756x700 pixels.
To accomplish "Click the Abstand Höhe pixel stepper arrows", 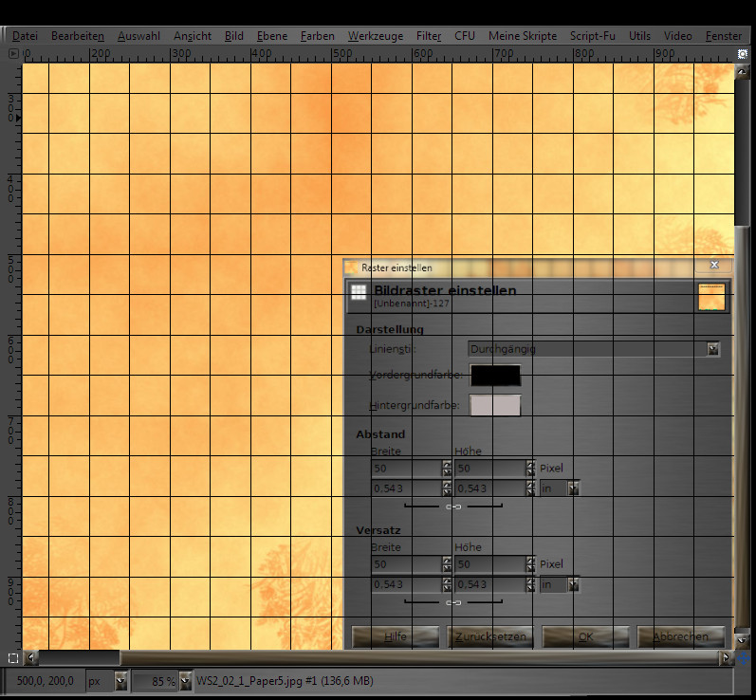I will coord(530,469).
